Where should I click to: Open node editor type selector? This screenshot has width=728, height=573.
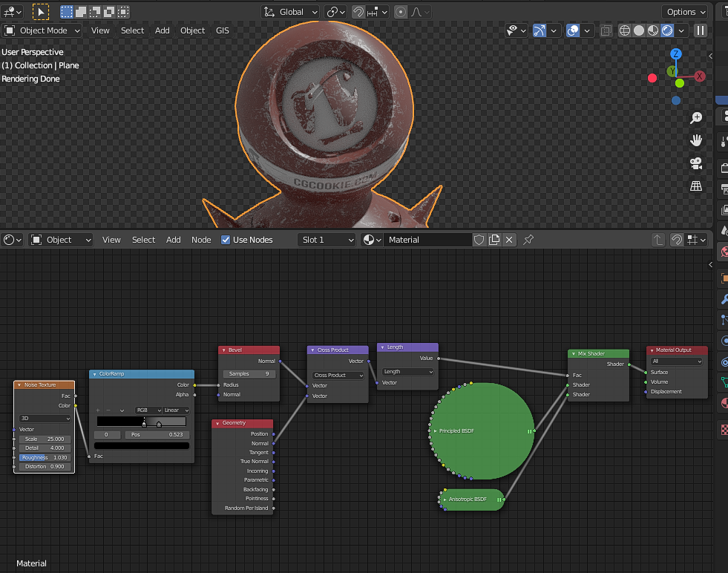click(x=12, y=240)
